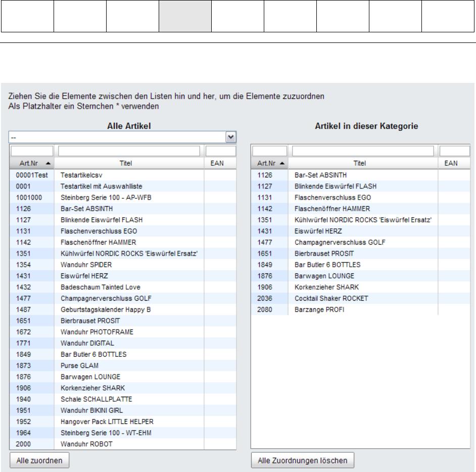Select the Wanduhr DIGITAL row
Viewport: 476px width, 472px height.
point(123,344)
